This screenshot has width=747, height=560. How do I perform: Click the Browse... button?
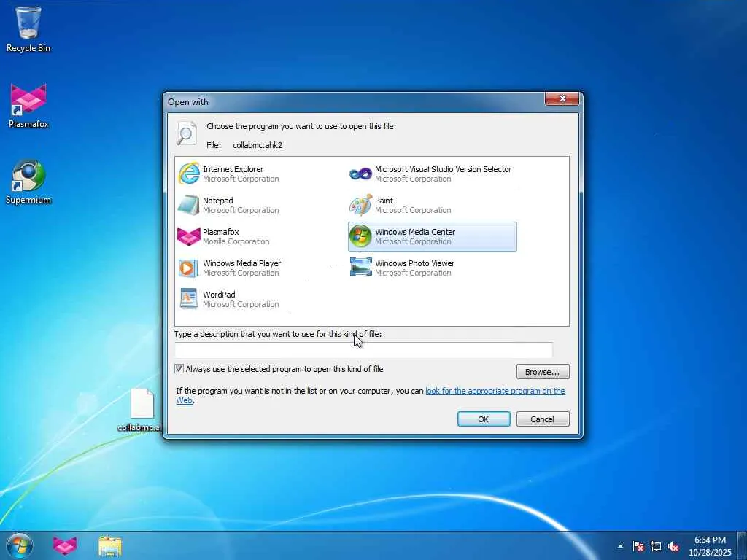543,372
